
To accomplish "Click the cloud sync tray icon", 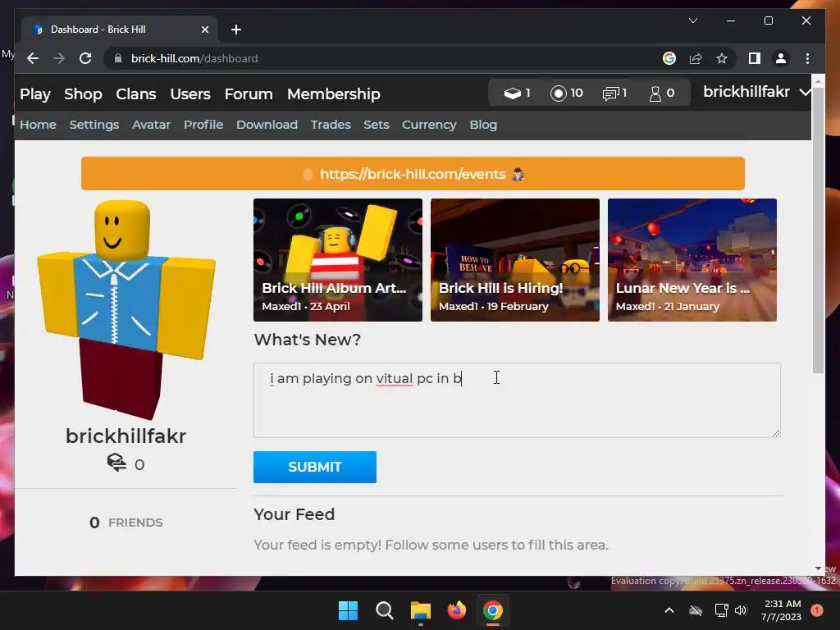I will 696,610.
